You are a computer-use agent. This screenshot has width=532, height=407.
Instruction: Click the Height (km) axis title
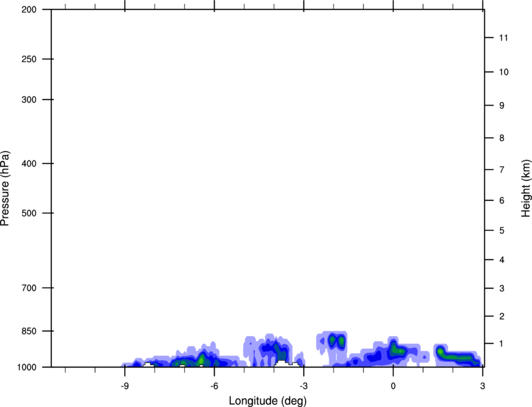526,188
